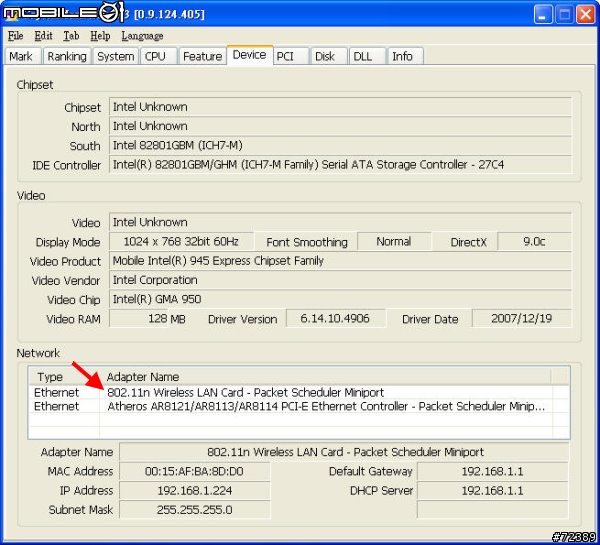
Task: Open the File menu
Action: tap(16, 36)
